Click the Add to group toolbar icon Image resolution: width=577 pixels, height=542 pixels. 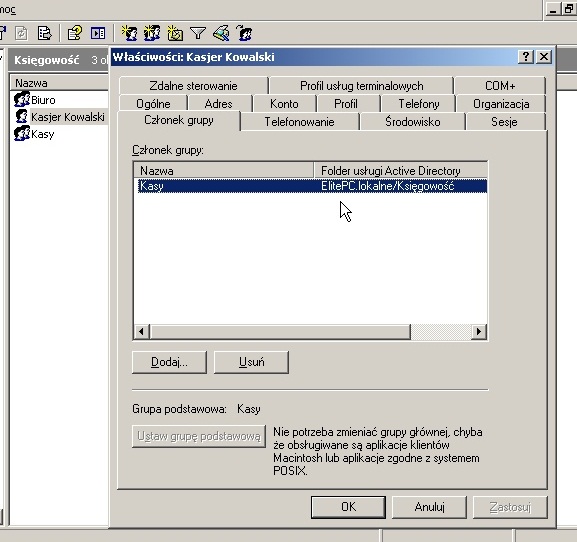coord(244,33)
